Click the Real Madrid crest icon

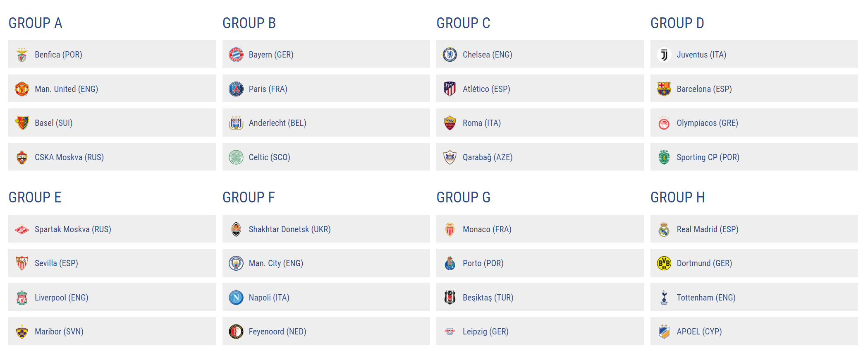[664, 229]
